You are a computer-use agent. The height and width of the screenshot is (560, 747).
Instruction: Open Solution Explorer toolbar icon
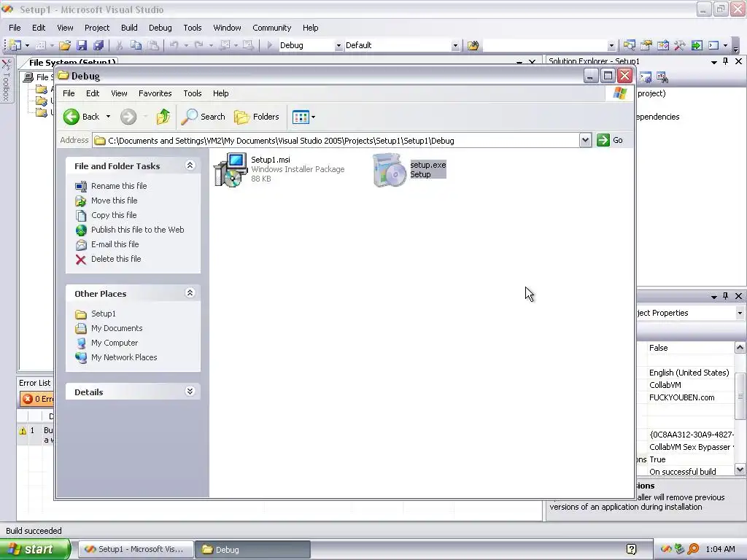click(630, 45)
